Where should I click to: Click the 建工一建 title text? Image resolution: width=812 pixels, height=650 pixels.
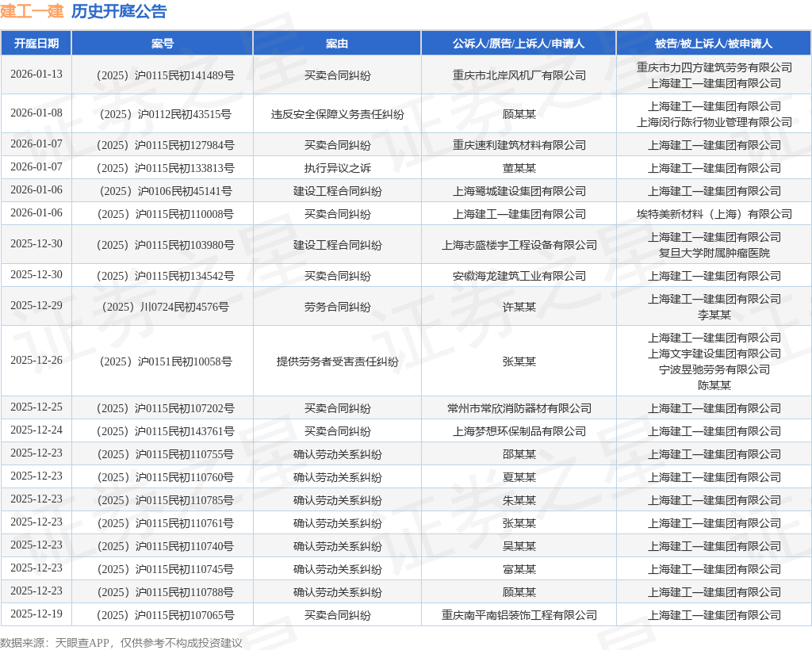tap(32, 11)
